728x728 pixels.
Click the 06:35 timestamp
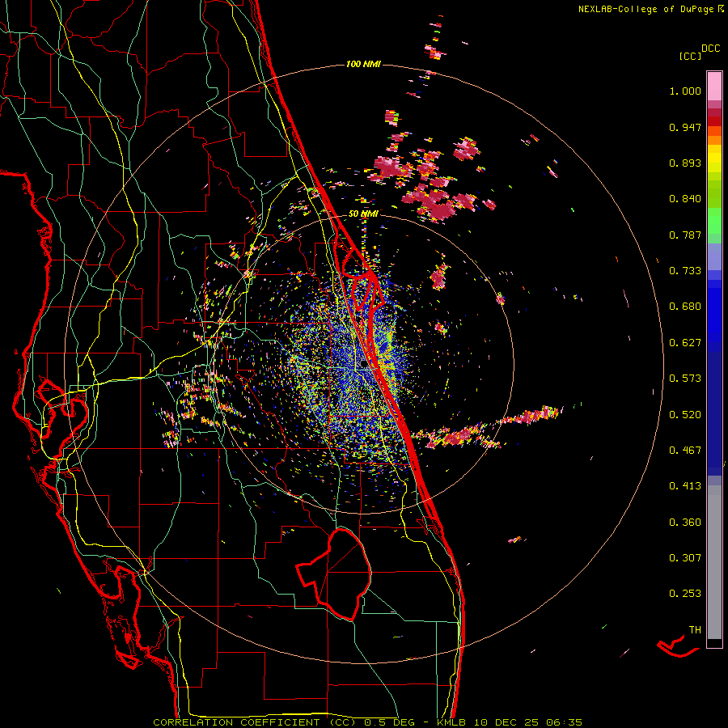coord(564,722)
